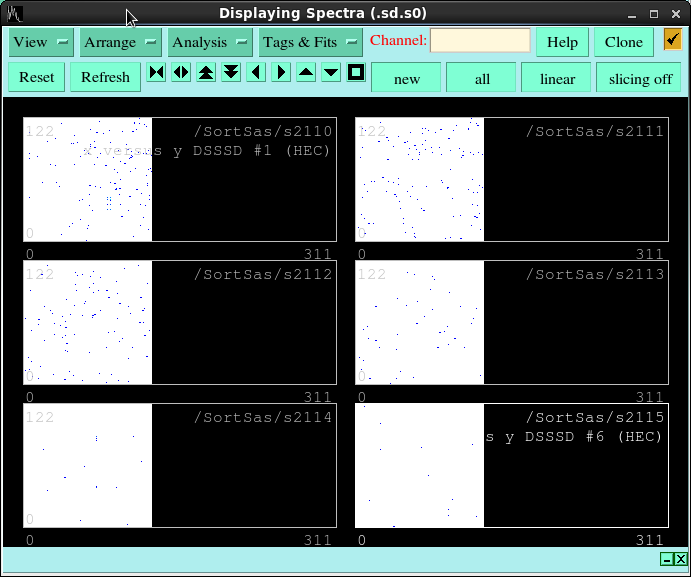Click the Reset button

click(x=37, y=77)
